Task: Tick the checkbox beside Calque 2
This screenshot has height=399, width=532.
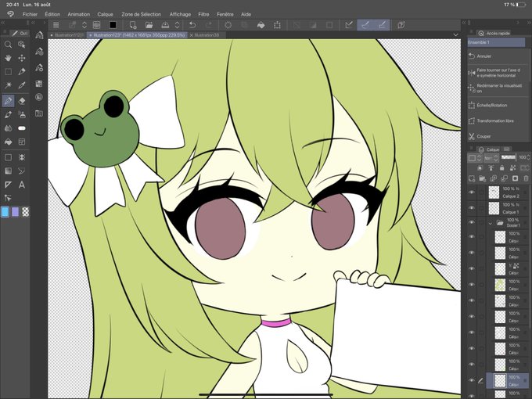Action: [x=481, y=192]
